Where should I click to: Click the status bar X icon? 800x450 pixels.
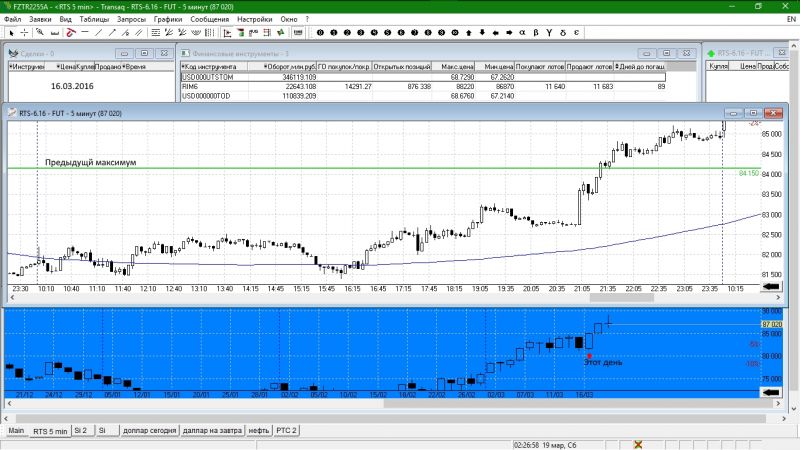click(638, 445)
